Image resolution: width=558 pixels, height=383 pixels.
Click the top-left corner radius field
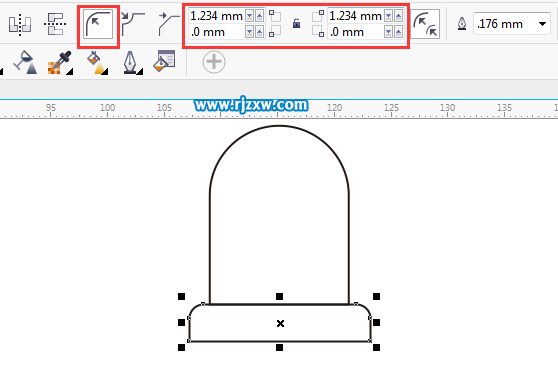[217, 16]
